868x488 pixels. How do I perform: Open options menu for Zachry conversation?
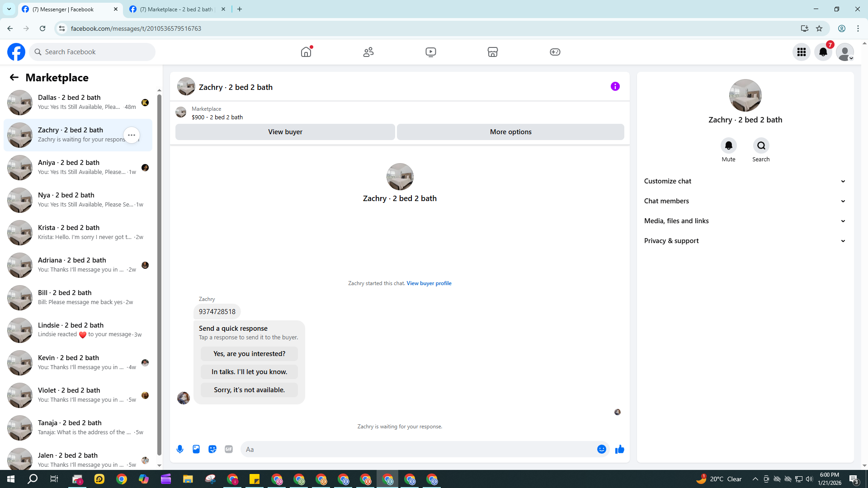pos(132,135)
